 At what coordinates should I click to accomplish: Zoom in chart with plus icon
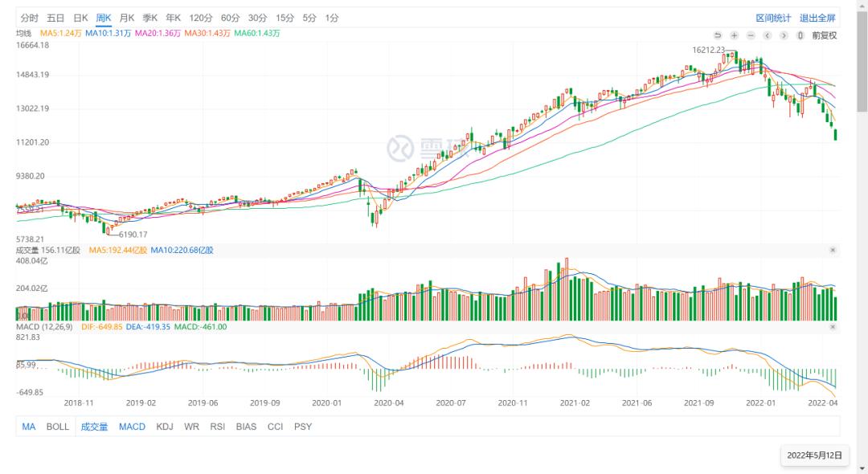pos(734,35)
